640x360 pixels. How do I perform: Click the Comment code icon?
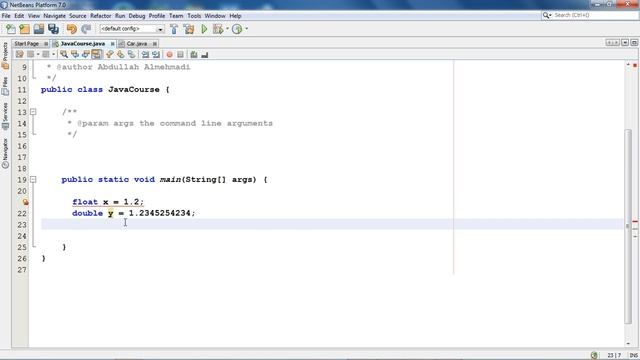pyautogui.click(x=194, y=54)
